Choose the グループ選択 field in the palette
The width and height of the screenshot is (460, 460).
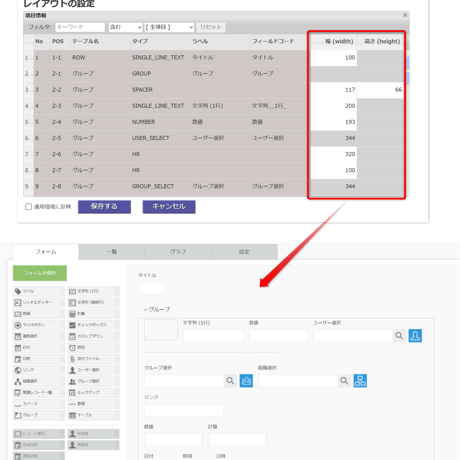[93, 381]
